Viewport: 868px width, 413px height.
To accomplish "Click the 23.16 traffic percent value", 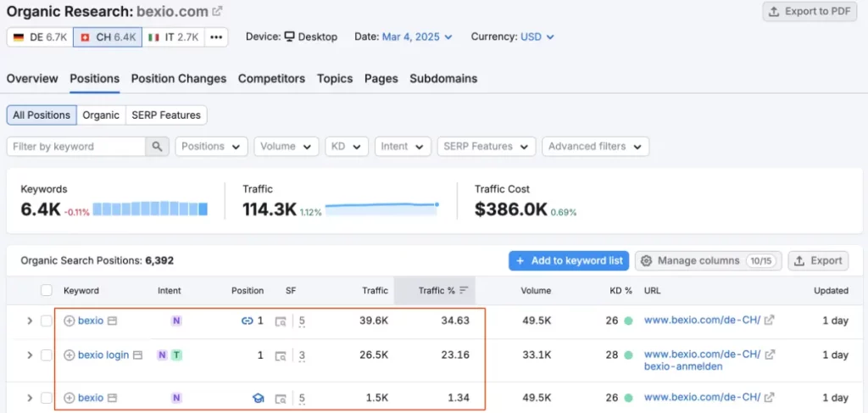I will [455, 354].
